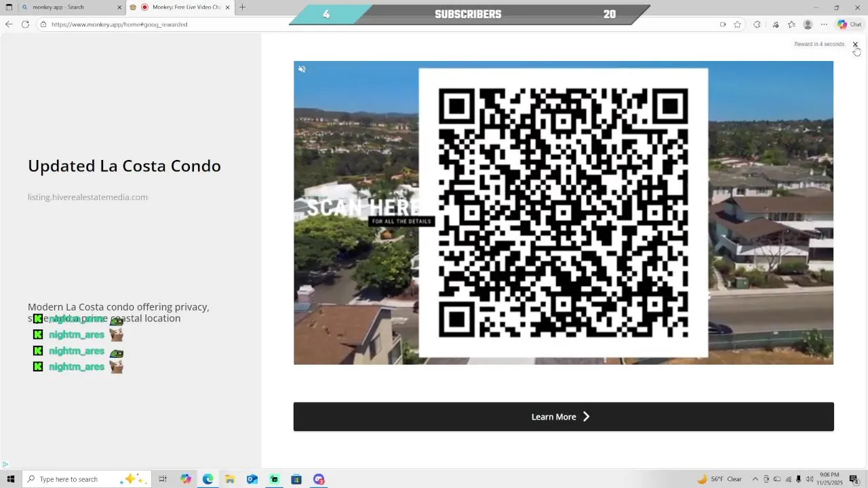This screenshot has width=868, height=488.
Task: Reload the current page
Action: tap(25, 24)
